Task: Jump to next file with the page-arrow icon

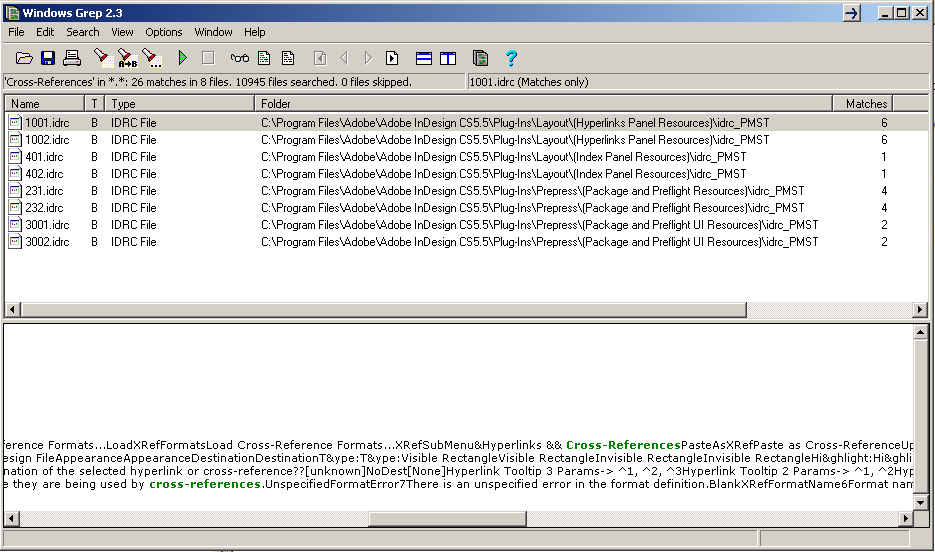Action: tap(392, 58)
